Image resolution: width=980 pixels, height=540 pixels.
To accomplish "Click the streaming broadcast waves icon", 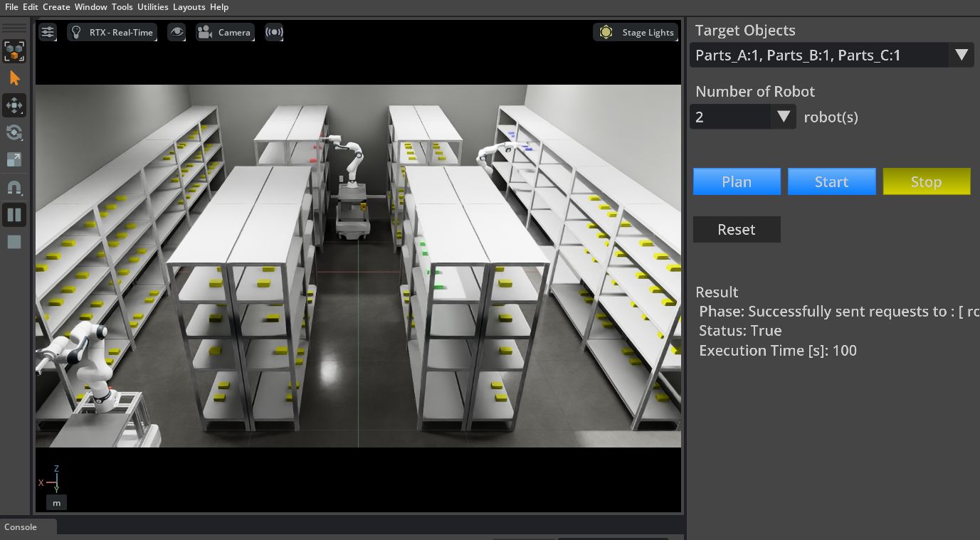I will [x=274, y=32].
